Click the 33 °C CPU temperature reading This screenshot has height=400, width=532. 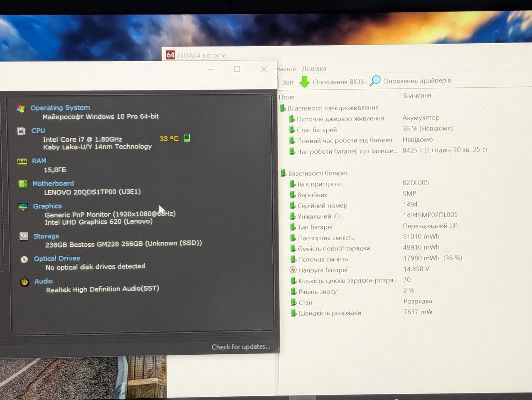coord(169,138)
